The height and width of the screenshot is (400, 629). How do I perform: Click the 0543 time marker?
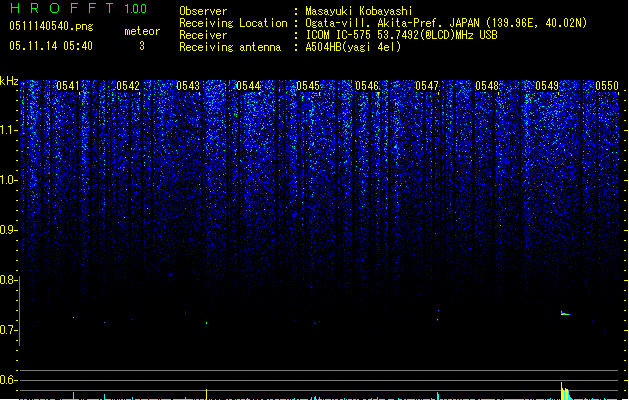(x=188, y=86)
